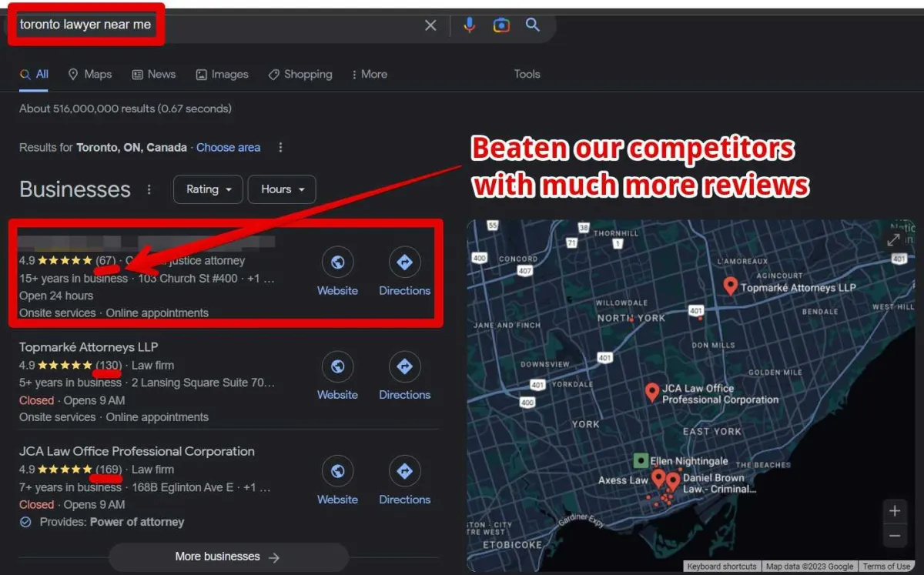Select the JCA Law Office map pin
Image resolution: width=924 pixels, height=575 pixels.
tap(652, 393)
